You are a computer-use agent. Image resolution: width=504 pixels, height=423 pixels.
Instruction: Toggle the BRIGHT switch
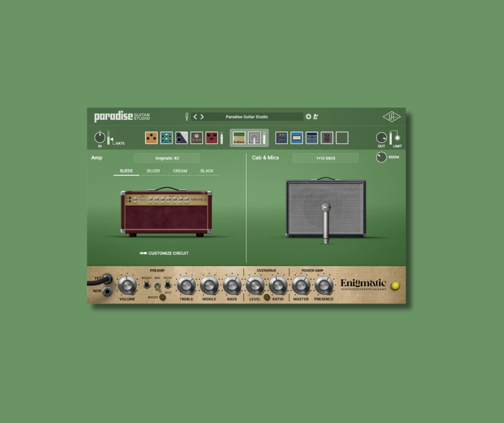point(146,284)
